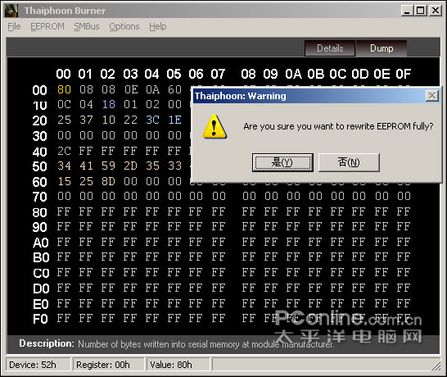
Task: Close the Thaiphoon Warning dialog
Action: tap(432, 96)
